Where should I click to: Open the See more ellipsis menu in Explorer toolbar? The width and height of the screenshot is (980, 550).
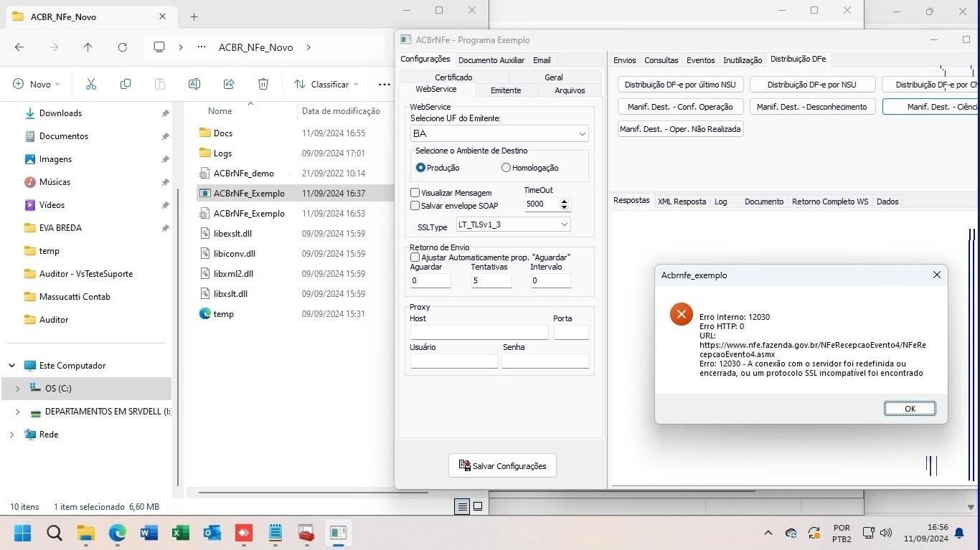tap(384, 84)
